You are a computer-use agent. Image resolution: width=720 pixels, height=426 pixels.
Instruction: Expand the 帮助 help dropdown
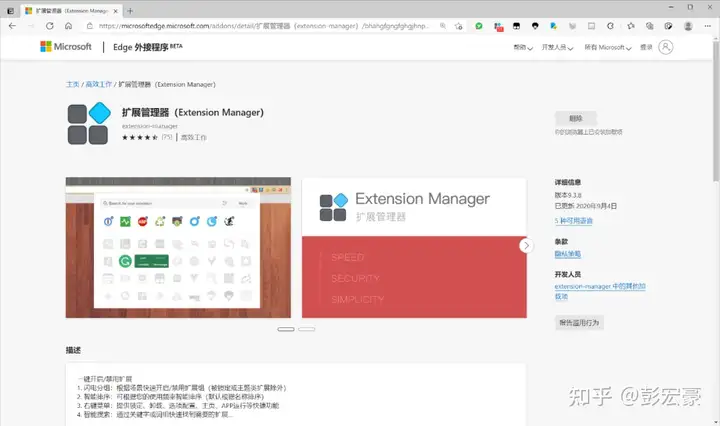click(523, 47)
